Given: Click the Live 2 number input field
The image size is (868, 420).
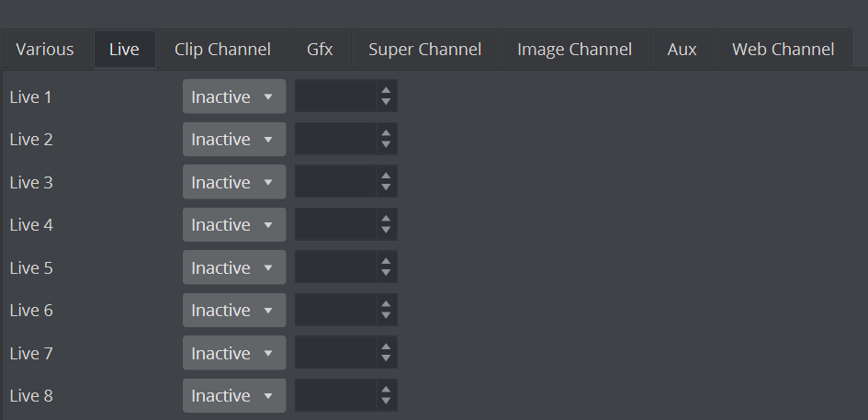Looking at the screenshot, I should (x=335, y=140).
